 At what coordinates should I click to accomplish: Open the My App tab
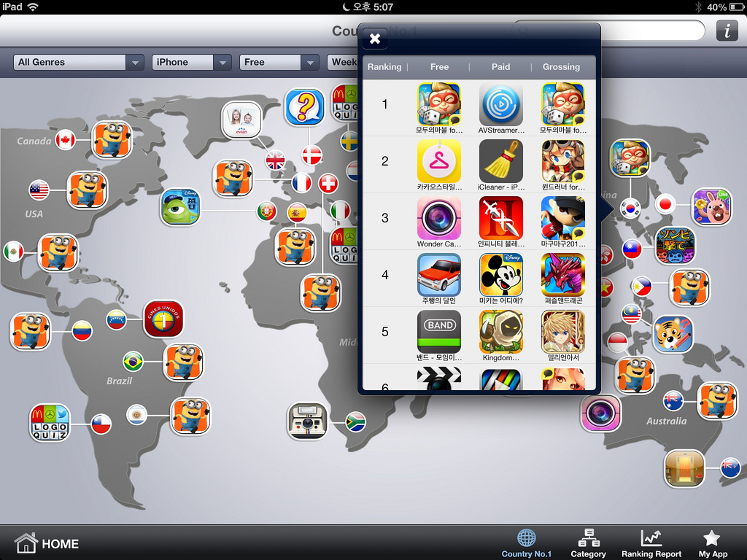pos(713,543)
